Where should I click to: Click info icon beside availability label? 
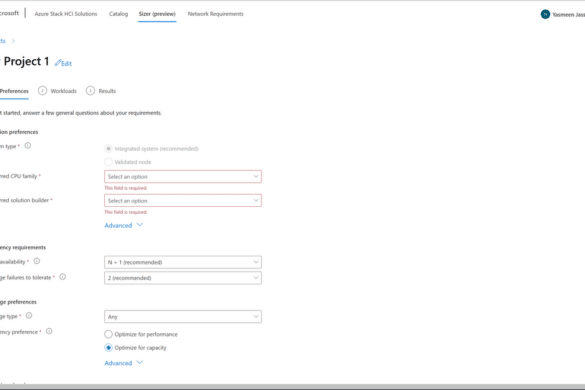(37, 261)
